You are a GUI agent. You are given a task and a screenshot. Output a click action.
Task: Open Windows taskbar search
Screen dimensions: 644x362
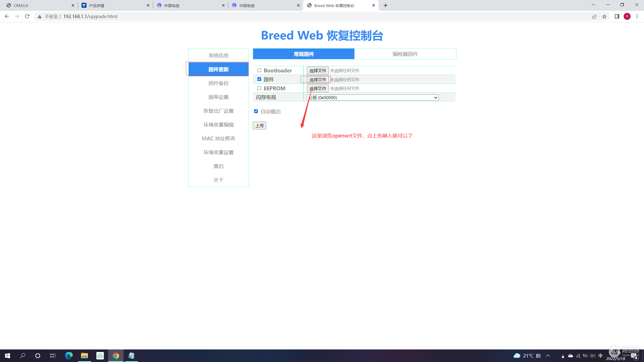pyautogui.click(x=23, y=356)
